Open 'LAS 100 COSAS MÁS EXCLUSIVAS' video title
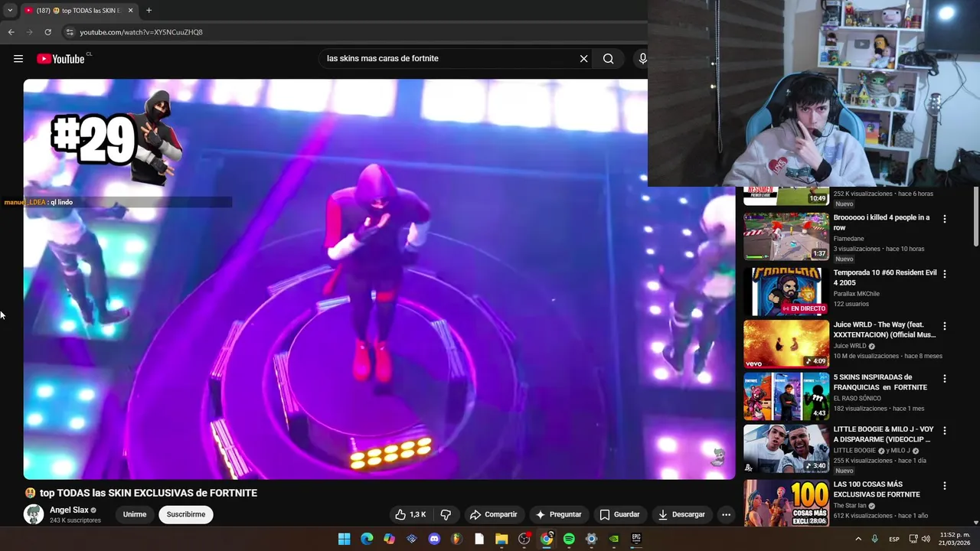 tap(876, 489)
